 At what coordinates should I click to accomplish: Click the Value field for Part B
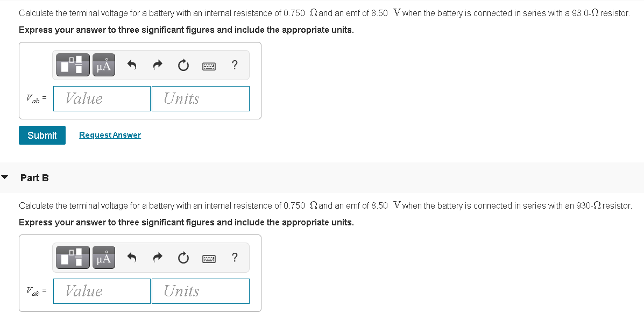(102, 291)
